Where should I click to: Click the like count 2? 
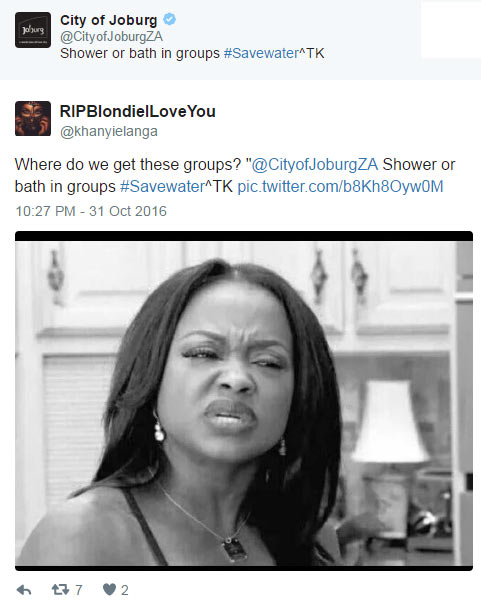[x=125, y=590]
